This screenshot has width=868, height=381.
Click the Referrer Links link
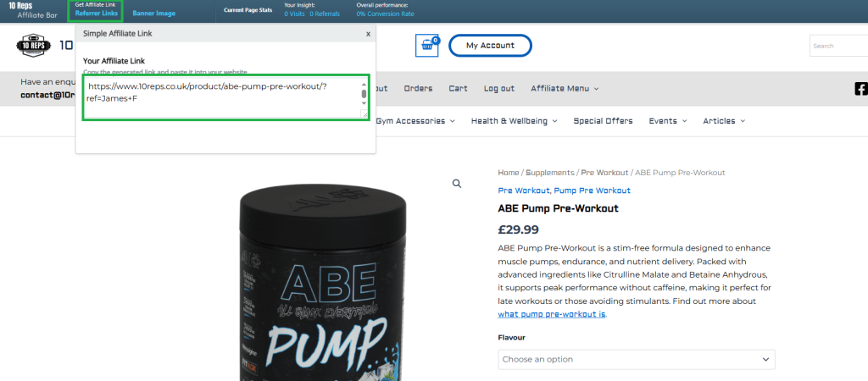point(97,14)
